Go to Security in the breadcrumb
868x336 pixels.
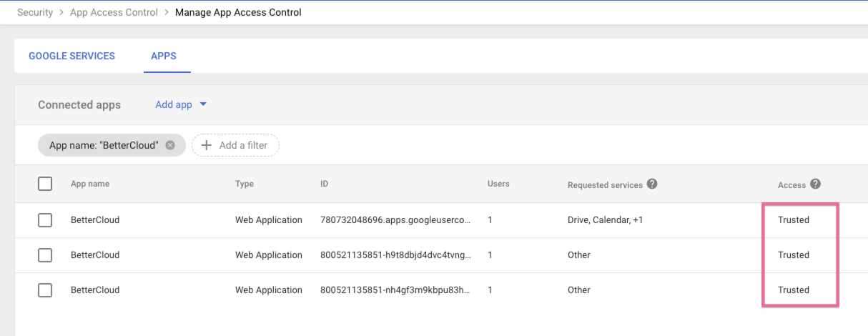tap(35, 12)
